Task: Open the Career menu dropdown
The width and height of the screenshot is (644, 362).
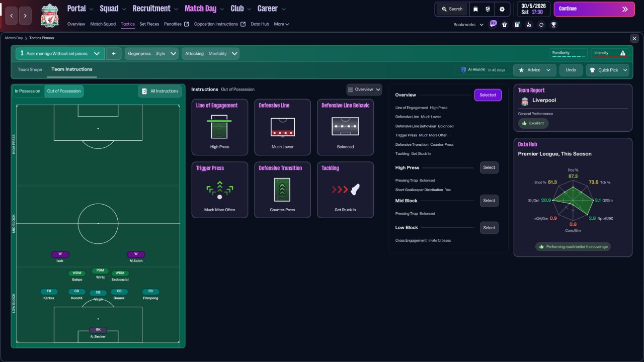Action: click(x=272, y=9)
